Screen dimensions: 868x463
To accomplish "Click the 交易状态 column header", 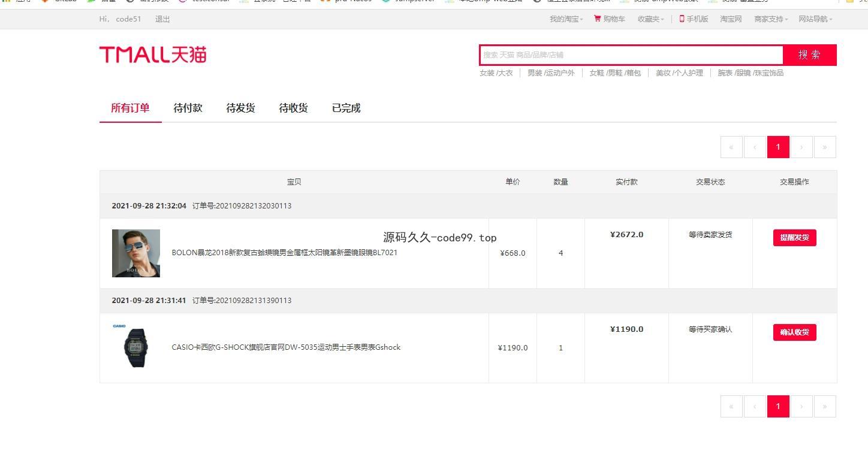I will click(x=710, y=182).
